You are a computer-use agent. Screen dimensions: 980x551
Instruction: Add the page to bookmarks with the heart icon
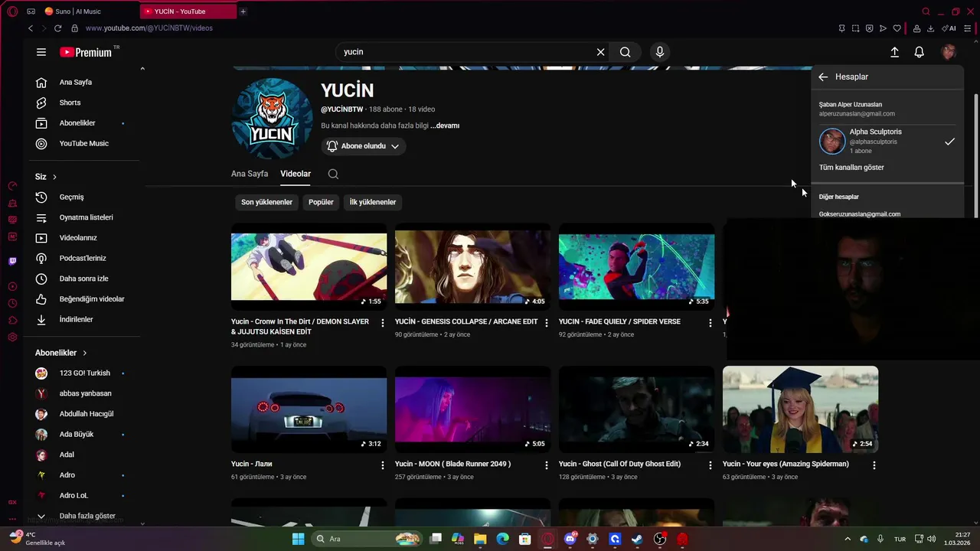point(897,28)
